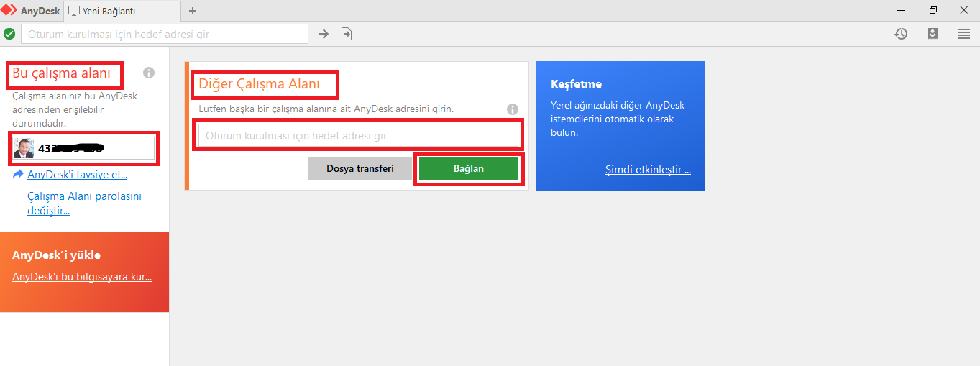Click the info icon beside Bu çalışma alanı
The image size is (980, 366).
click(149, 73)
